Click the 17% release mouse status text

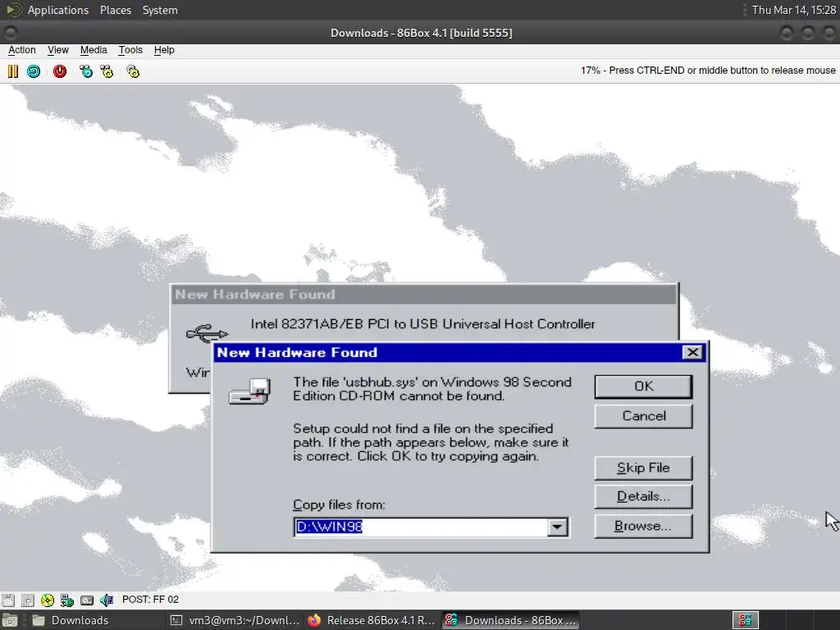coord(708,71)
